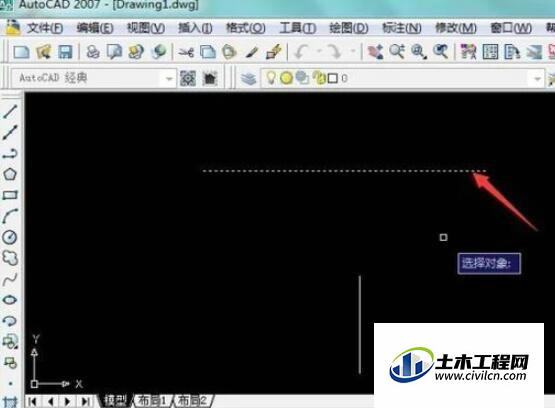Click layer 0 white color swatch
The image size is (555, 408).
point(333,78)
